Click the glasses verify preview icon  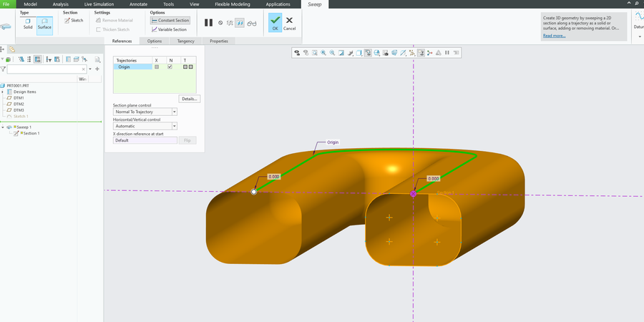point(252,23)
